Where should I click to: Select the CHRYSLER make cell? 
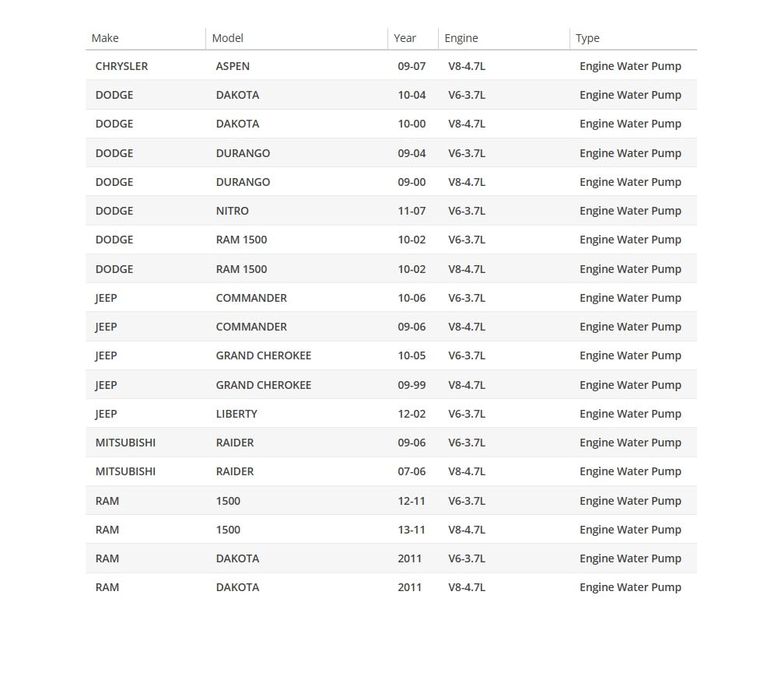point(121,66)
